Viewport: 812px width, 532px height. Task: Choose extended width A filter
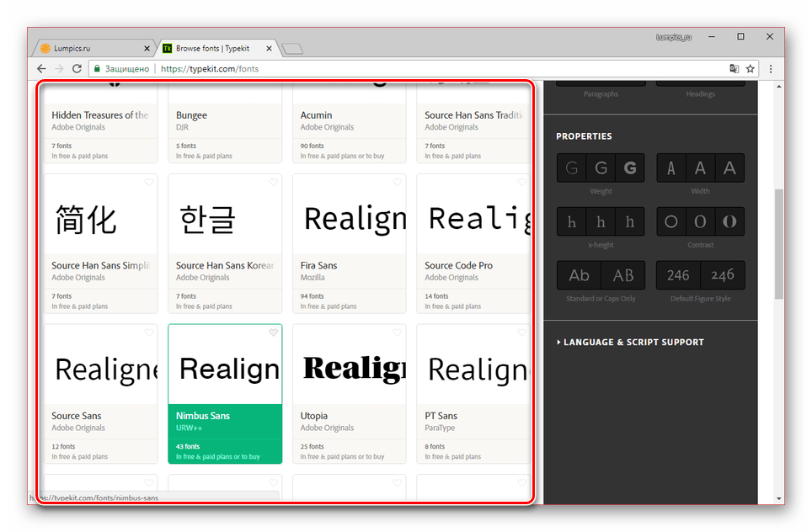[x=729, y=168]
